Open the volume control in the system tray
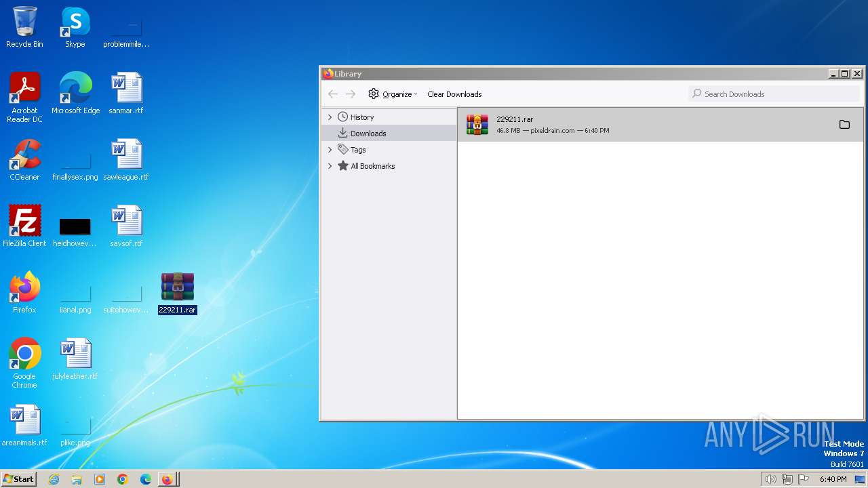868x488 pixels. click(x=770, y=479)
